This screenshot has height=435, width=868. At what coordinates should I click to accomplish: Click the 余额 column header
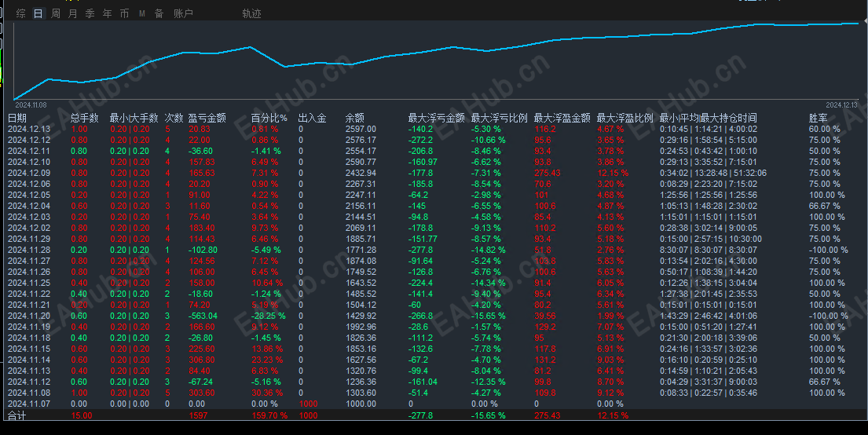(355, 118)
